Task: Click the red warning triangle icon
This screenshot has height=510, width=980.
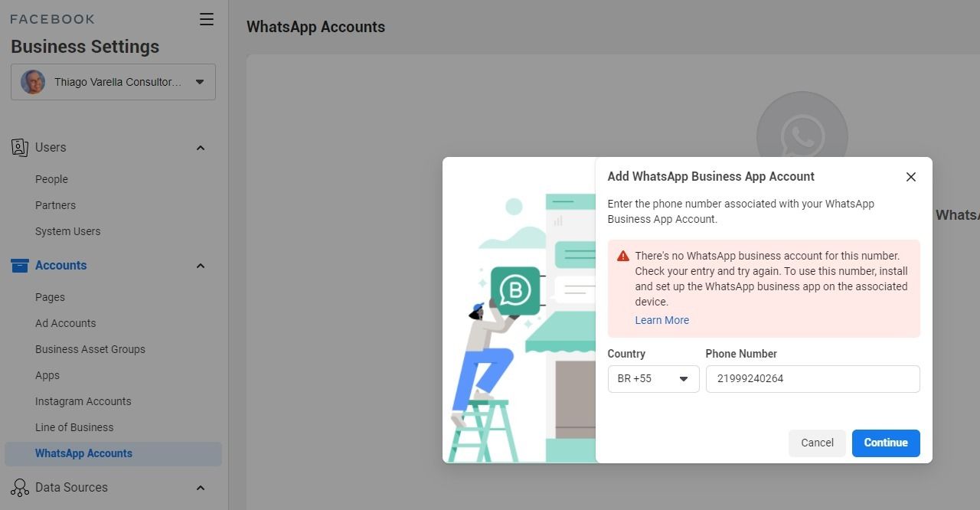Action: [x=622, y=257]
